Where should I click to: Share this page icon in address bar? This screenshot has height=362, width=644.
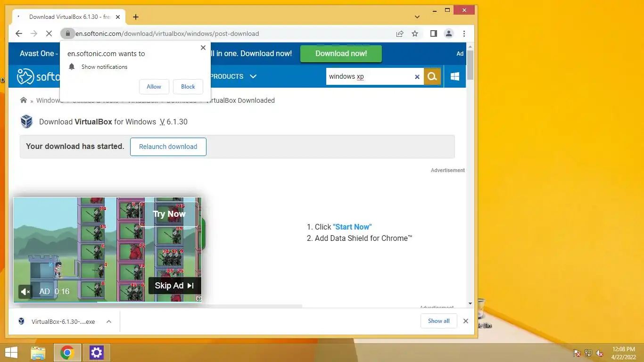pos(400,33)
